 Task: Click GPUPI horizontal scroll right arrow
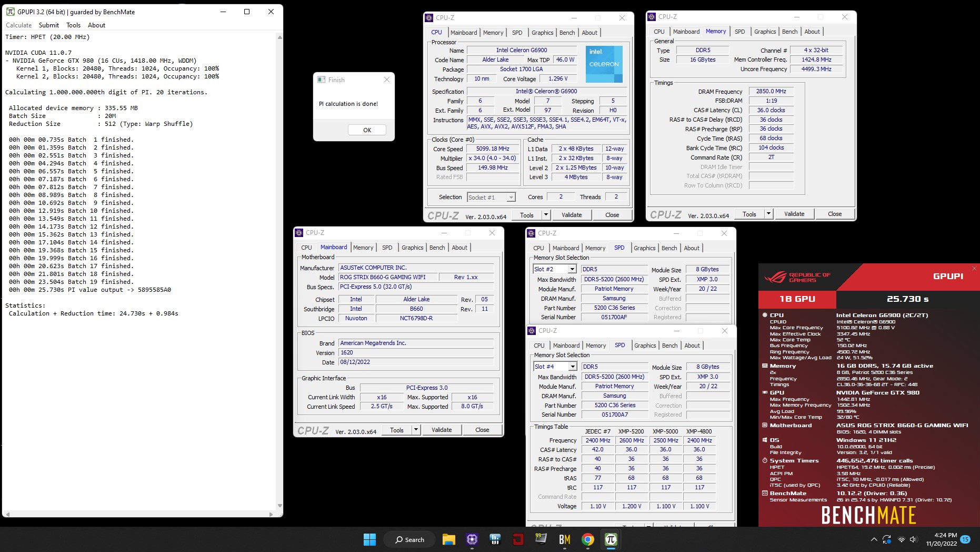[271, 514]
